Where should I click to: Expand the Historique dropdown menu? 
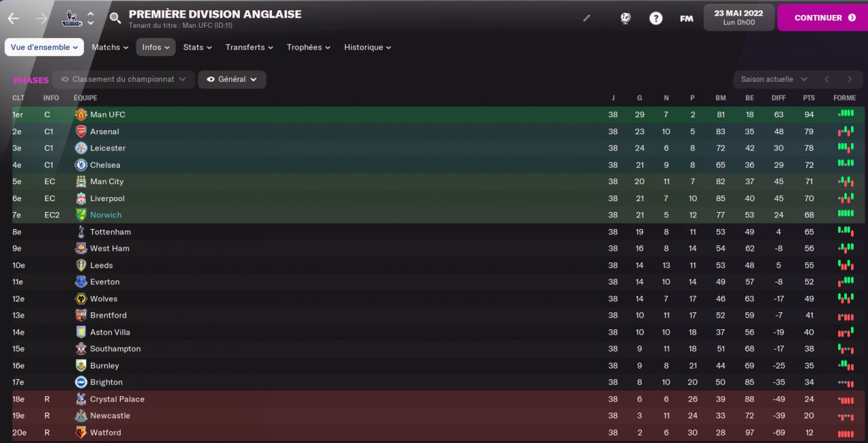(368, 47)
